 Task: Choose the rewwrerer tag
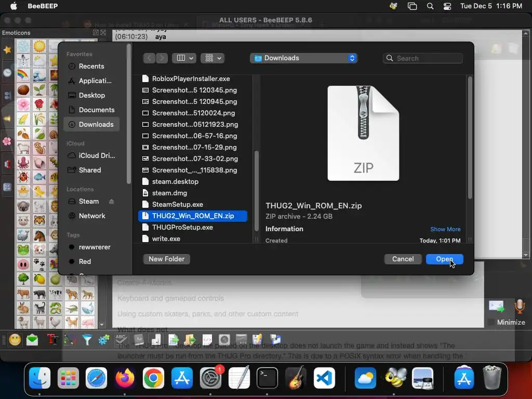pos(91,247)
